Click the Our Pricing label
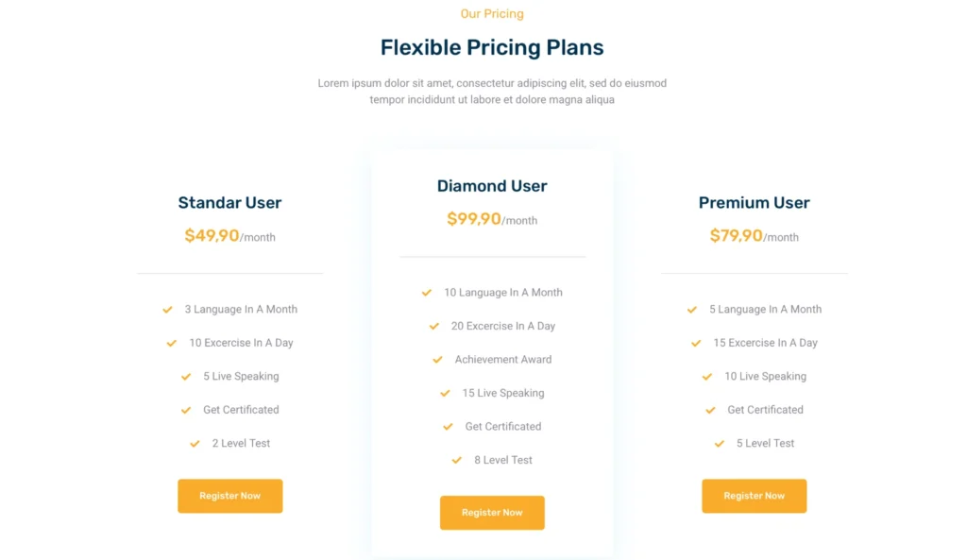This screenshot has height=560, width=967. [492, 13]
